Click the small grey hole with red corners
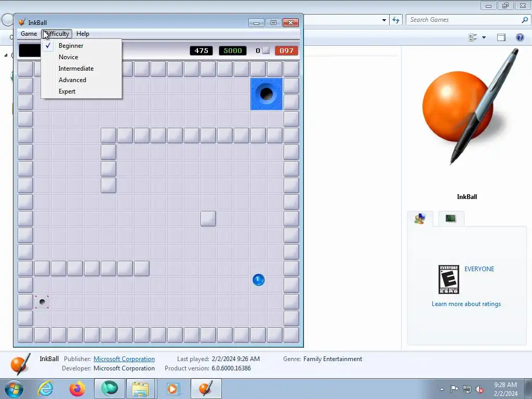The image size is (532, 399). coord(42,302)
